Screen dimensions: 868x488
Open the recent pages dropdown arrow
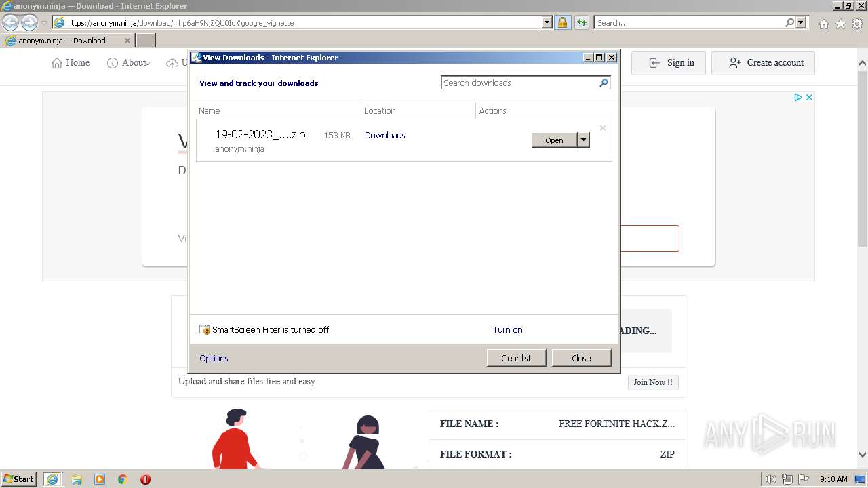44,23
